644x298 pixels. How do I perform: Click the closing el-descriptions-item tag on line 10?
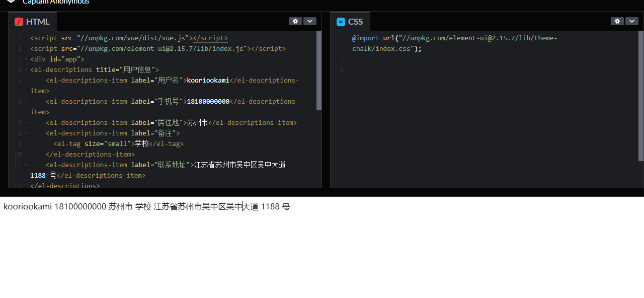click(x=90, y=155)
